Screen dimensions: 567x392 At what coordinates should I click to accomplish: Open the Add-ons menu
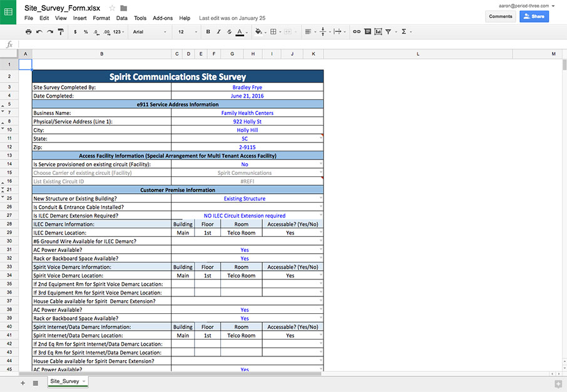tap(163, 18)
